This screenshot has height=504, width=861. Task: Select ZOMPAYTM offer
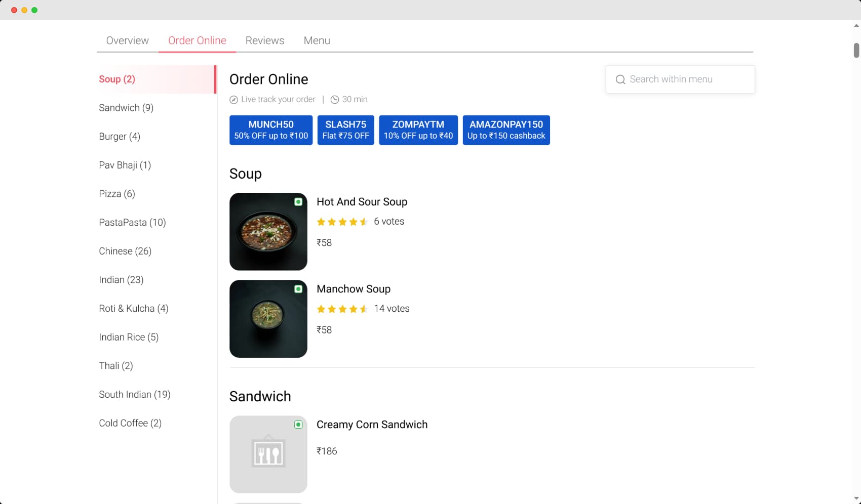pyautogui.click(x=418, y=130)
